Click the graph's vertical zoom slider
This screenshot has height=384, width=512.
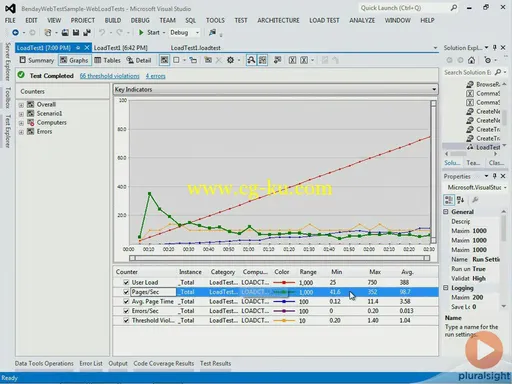point(433,172)
